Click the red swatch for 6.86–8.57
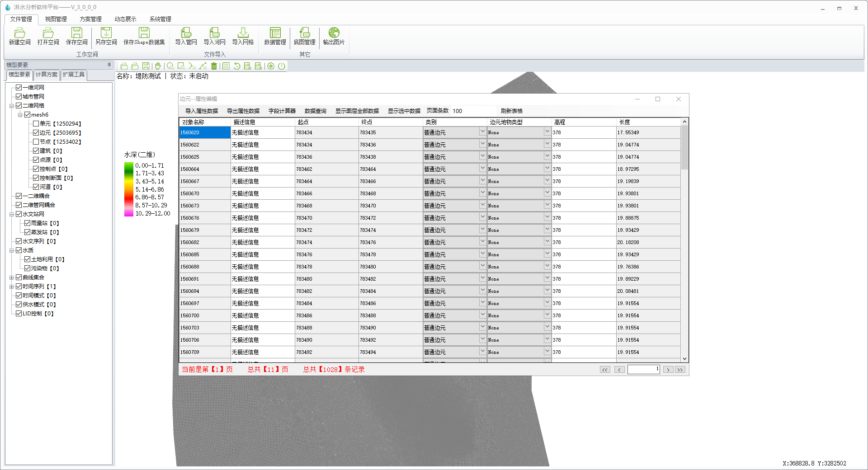This screenshot has height=470, width=868. pyautogui.click(x=129, y=197)
